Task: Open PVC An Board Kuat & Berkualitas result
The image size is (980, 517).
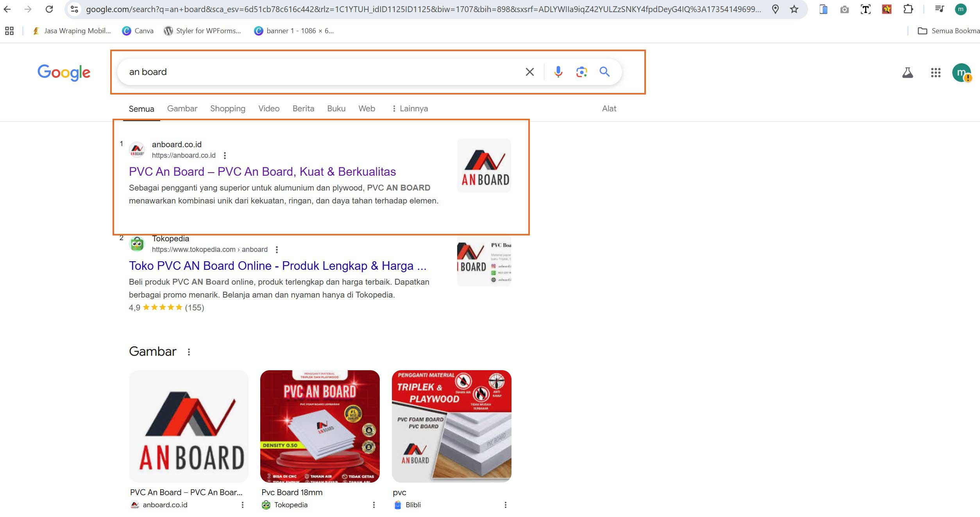Action: point(262,172)
